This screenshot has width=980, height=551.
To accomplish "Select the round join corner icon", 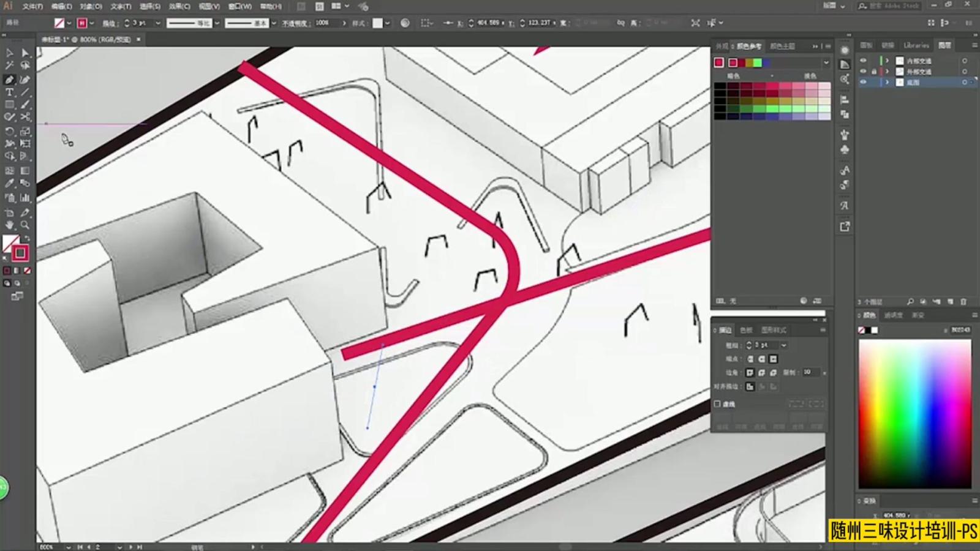I will coord(761,372).
